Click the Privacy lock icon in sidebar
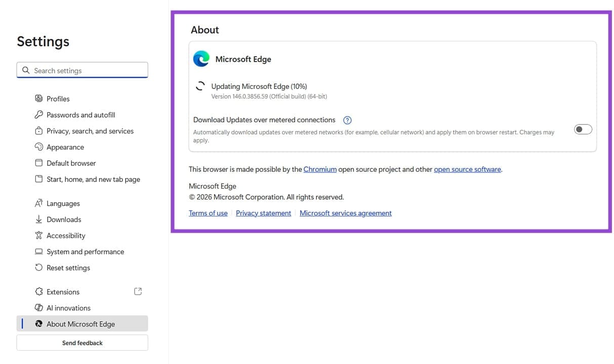 coord(39,131)
